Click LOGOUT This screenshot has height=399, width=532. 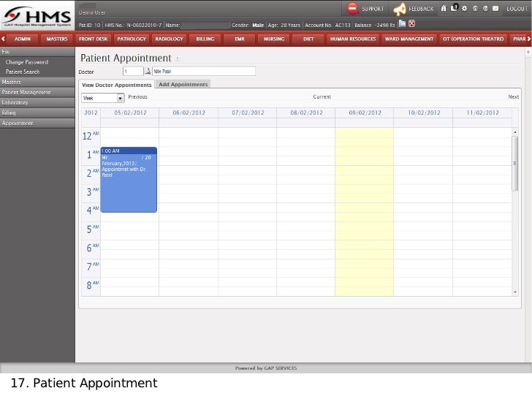[x=517, y=9]
